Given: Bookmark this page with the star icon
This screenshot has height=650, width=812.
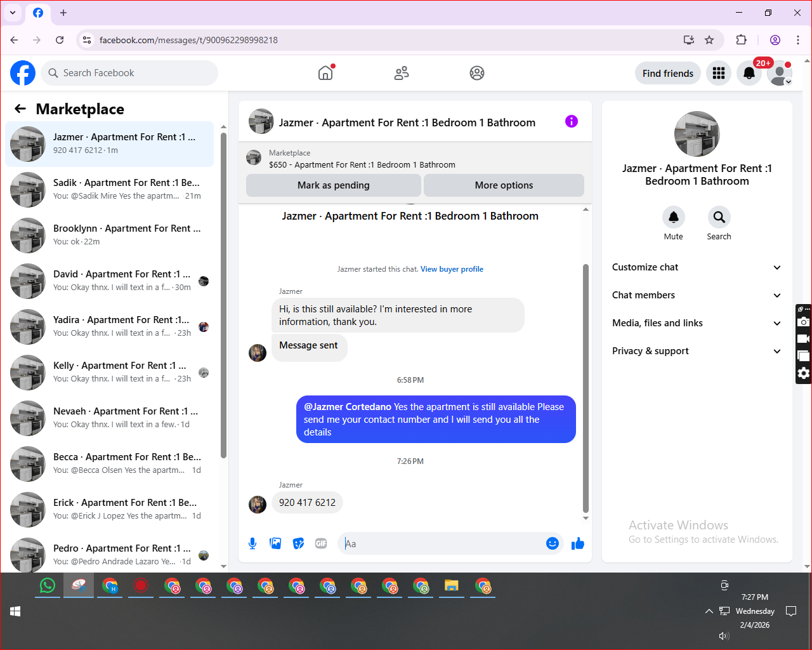Looking at the screenshot, I should coord(709,40).
